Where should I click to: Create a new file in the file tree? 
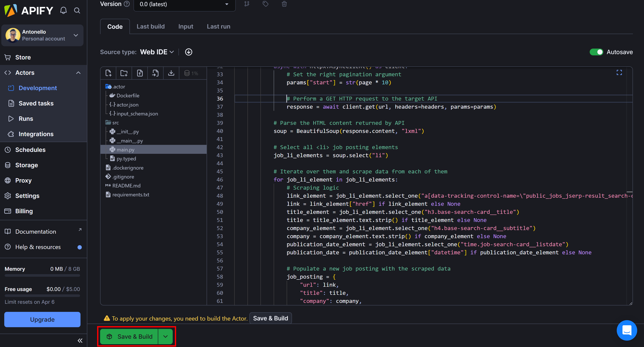(108, 73)
